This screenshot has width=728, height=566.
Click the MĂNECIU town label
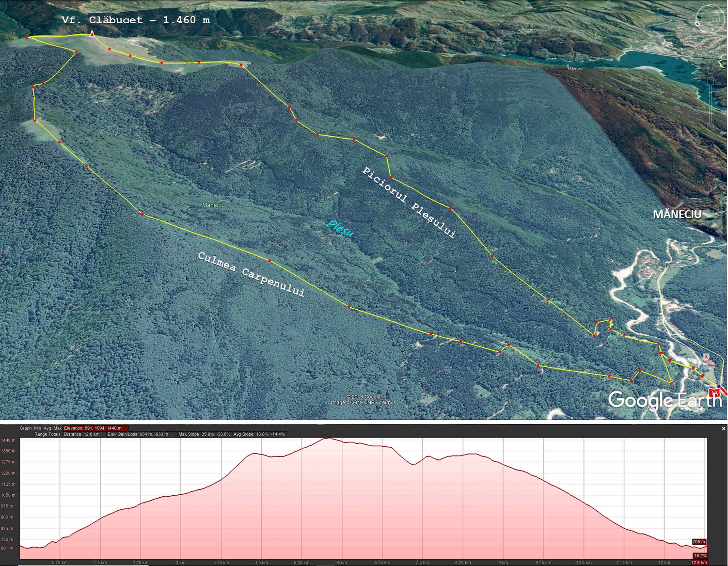coord(677,215)
